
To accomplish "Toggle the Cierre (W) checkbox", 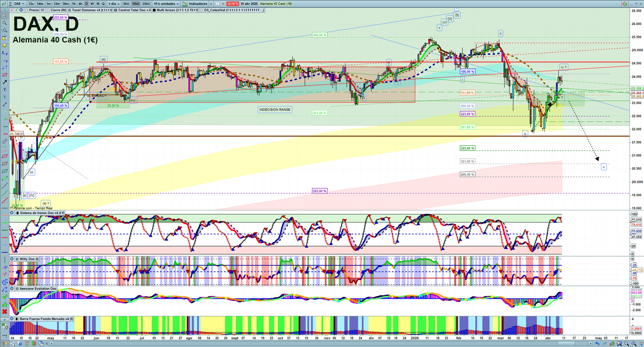I will click(48, 10).
